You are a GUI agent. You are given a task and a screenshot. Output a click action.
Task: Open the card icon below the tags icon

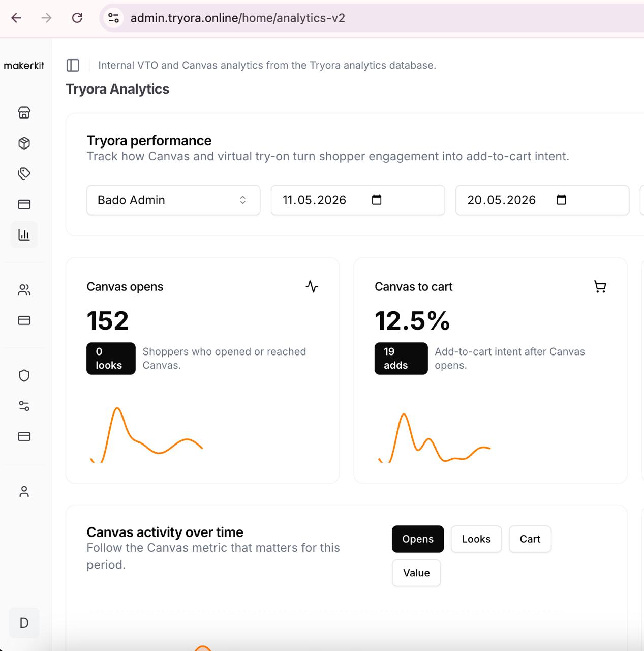(x=24, y=204)
